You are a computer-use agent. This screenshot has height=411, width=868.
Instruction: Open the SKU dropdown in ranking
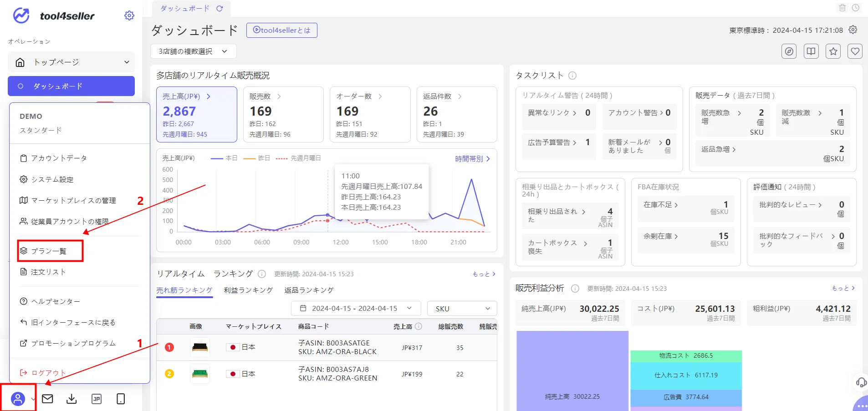(462, 308)
